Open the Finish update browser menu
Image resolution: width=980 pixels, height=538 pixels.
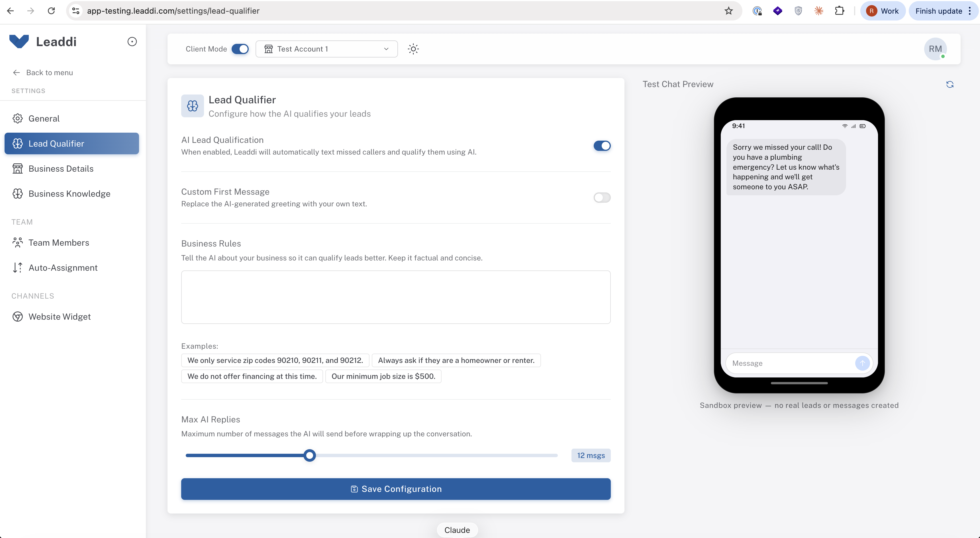[x=943, y=11]
